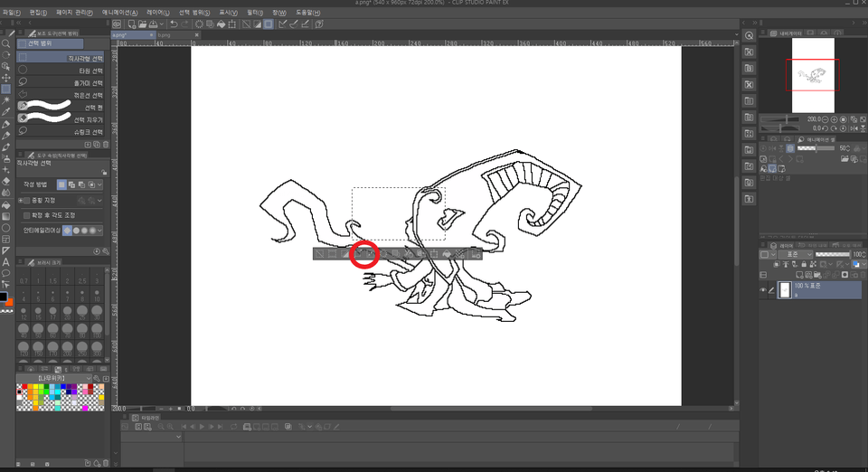Viewport: 868px width, 472px height.
Task: Toggle Show selection border in command bar
Action: [269, 24]
